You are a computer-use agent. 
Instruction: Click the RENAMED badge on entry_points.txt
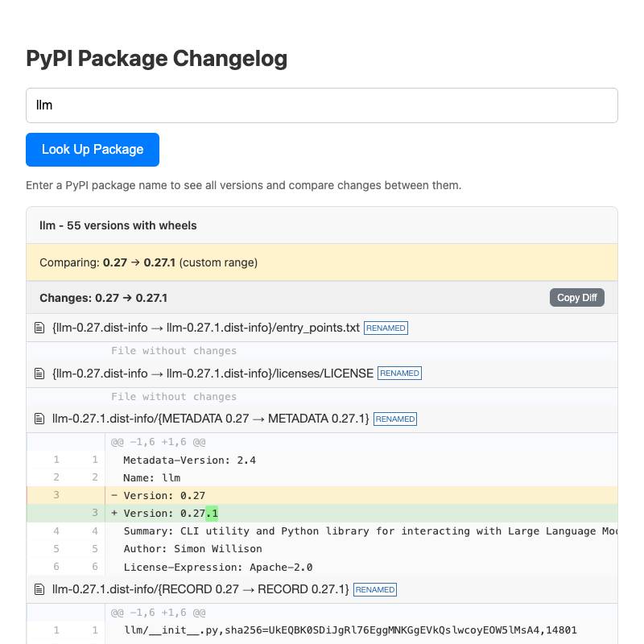[x=386, y=328]
